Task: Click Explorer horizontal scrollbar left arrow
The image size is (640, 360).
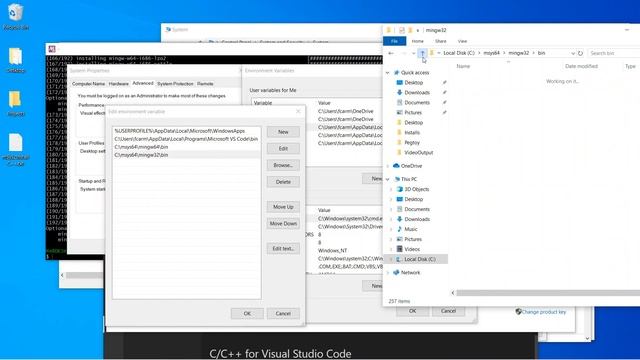Action: 453,293
